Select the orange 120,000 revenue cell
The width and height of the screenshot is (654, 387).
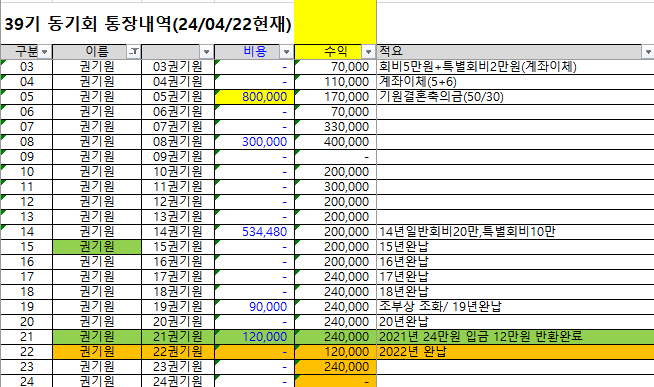(335, 352)
